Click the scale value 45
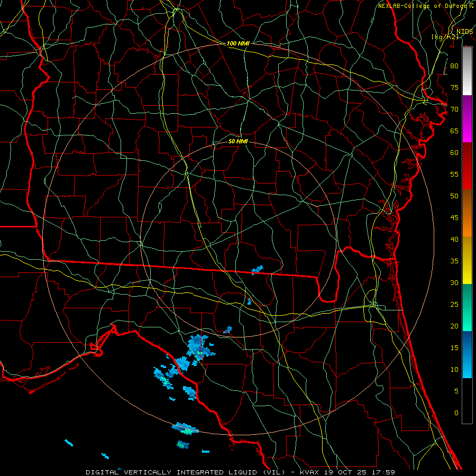Image resolution: width=476 pixels, height=476 pixels. (454, 218)
